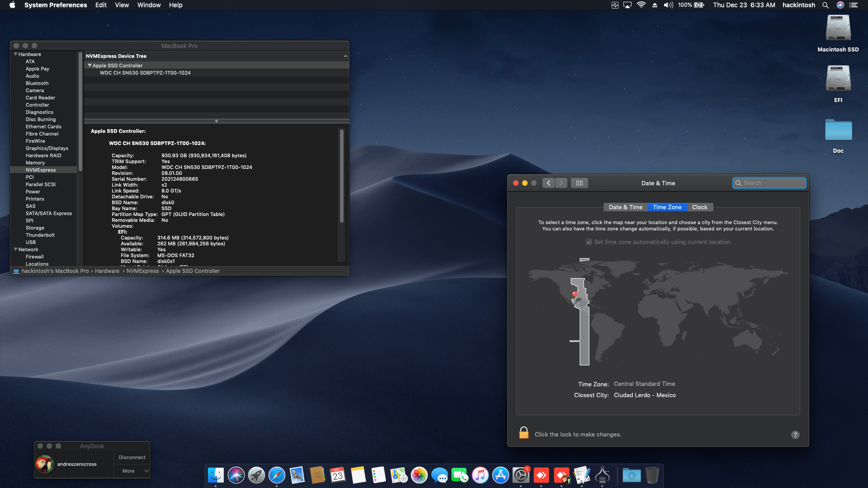The width and height of the screenshot is (868, 488).
Task: Collapse Apple SSD Controller tree row
Action: pos(90,66)
